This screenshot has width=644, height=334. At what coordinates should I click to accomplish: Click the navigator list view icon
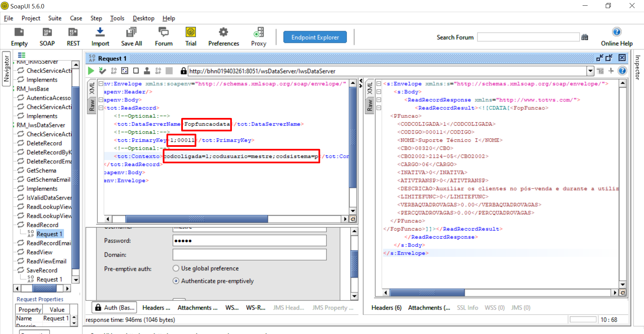click(x=22, y=55)
